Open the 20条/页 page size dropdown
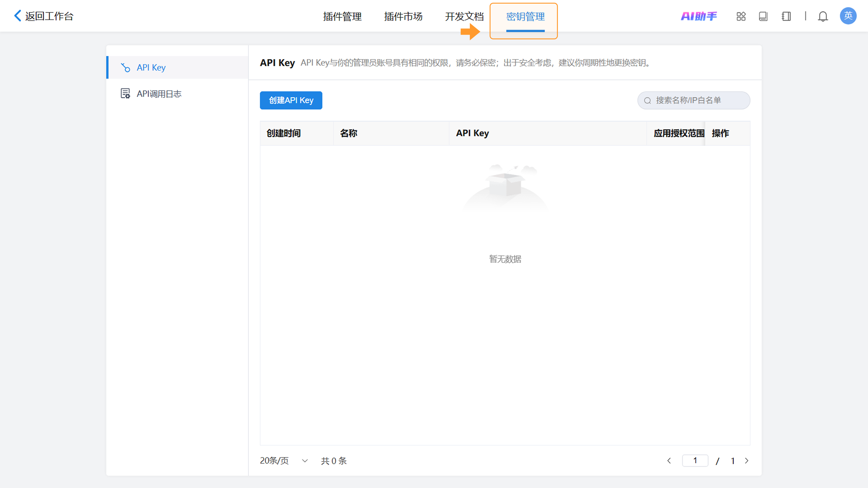 click(x=284, y=461)
